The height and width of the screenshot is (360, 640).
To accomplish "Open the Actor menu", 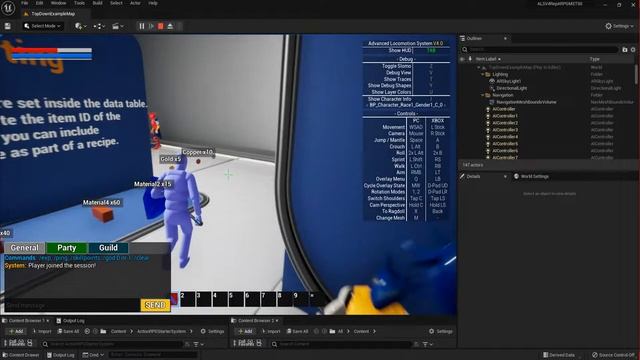I will [x=135, y=3].
